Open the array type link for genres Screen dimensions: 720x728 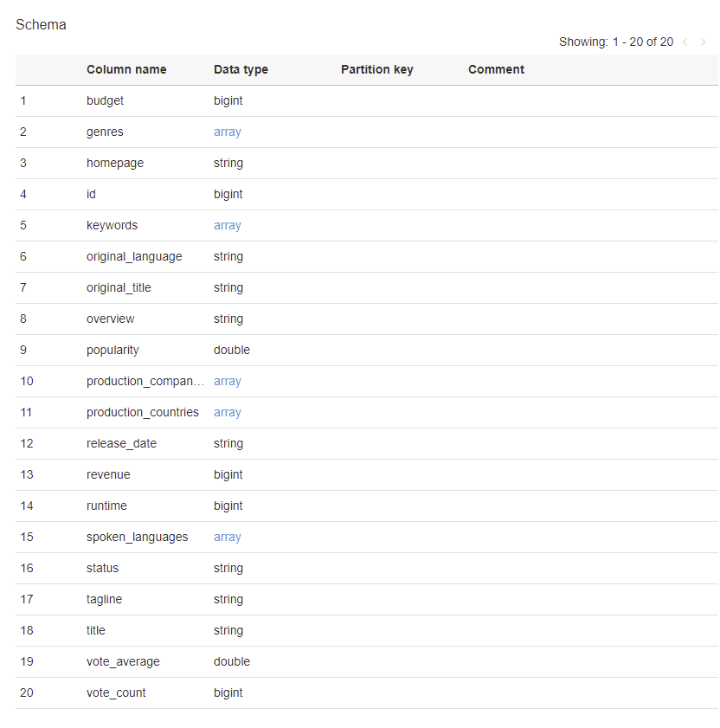coord(227,132)
